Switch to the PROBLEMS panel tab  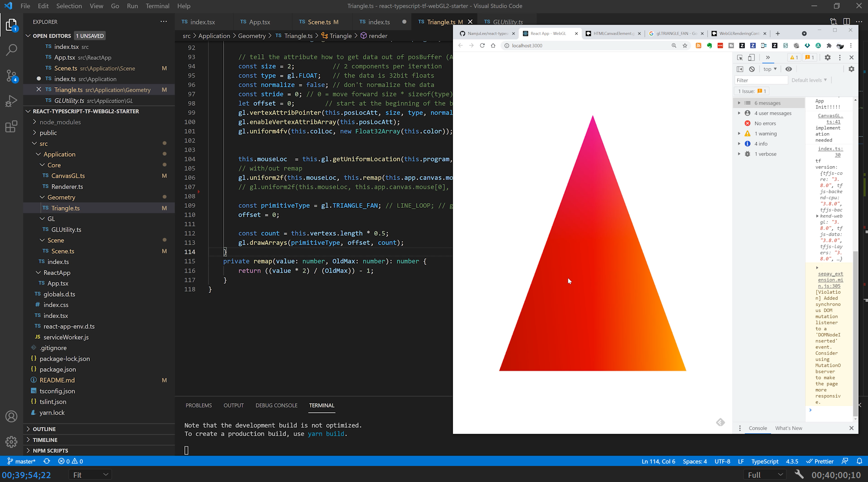198,405
